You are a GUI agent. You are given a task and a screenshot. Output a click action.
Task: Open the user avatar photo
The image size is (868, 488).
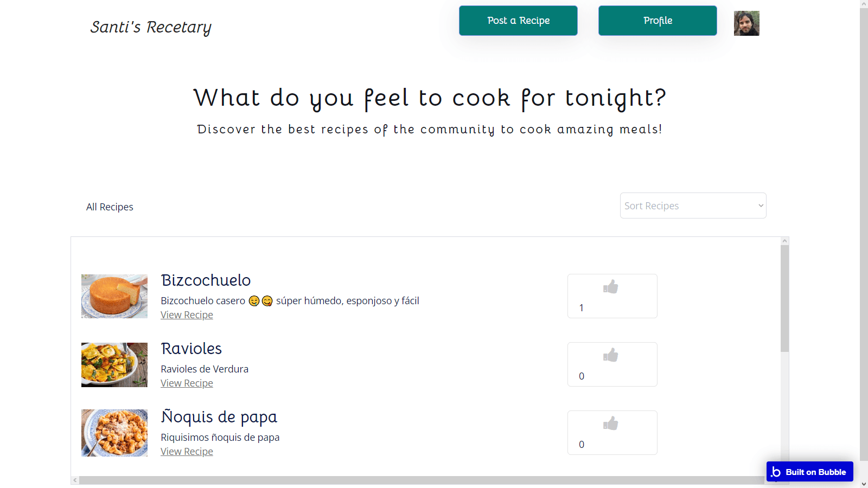point(746,23)
